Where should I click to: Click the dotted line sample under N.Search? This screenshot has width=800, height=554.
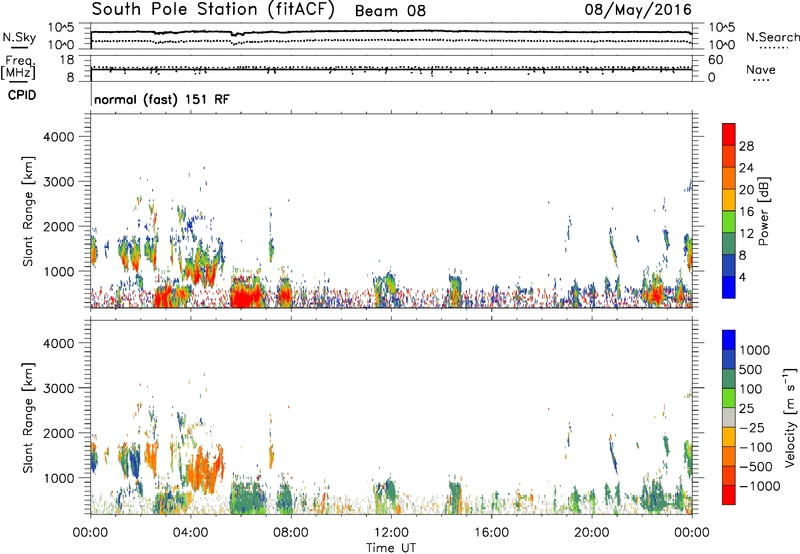click(x=774, y=48)
